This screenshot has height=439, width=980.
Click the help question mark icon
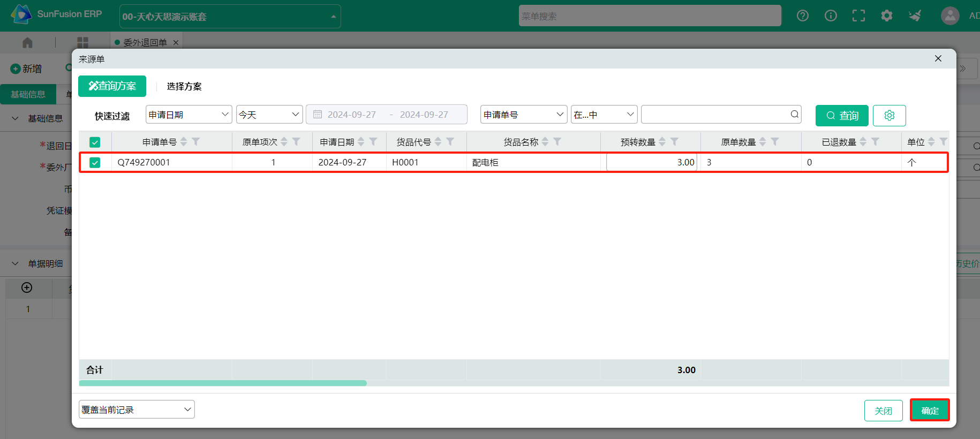802,16
